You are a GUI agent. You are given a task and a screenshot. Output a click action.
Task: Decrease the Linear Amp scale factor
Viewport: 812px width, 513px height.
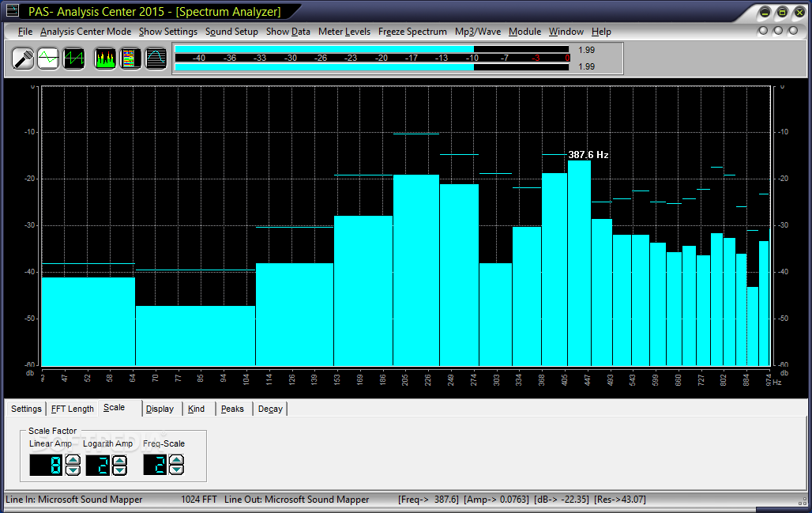pyautogui.click(x=73, y=470)
